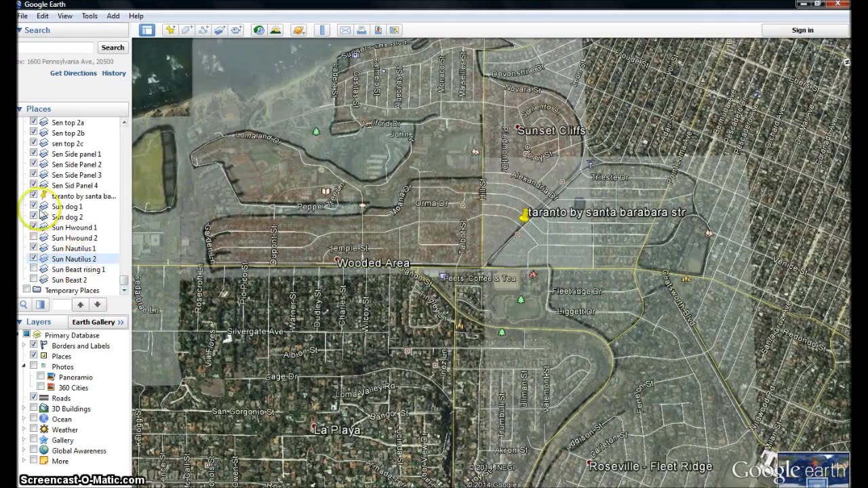Open the Edit menu
This screenshot has height=488, width=868.
[x=42, y=16]
